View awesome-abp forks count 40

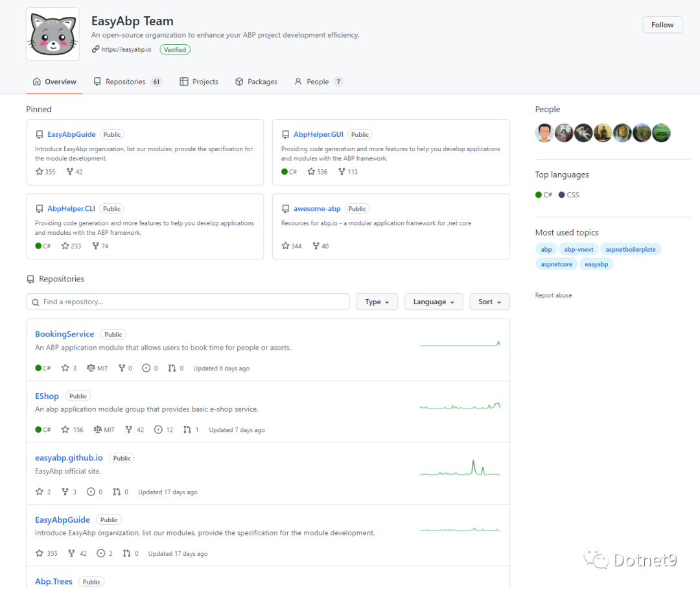pyautogui.click(x=321, y=246)
